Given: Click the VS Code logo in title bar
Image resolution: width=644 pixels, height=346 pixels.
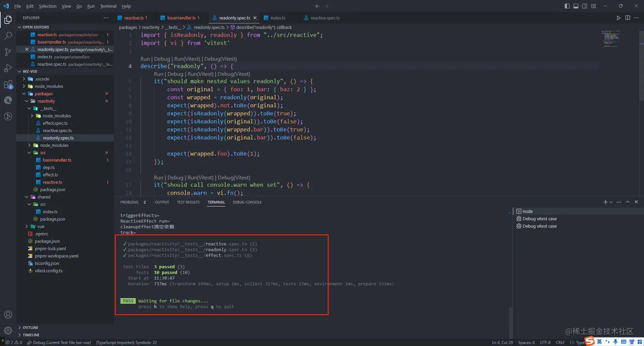Looking at the screenshot, I should [6, 6].
